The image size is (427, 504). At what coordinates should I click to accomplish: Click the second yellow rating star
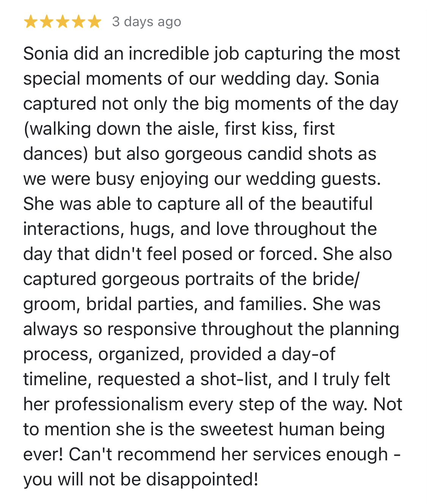click(47, 22)
